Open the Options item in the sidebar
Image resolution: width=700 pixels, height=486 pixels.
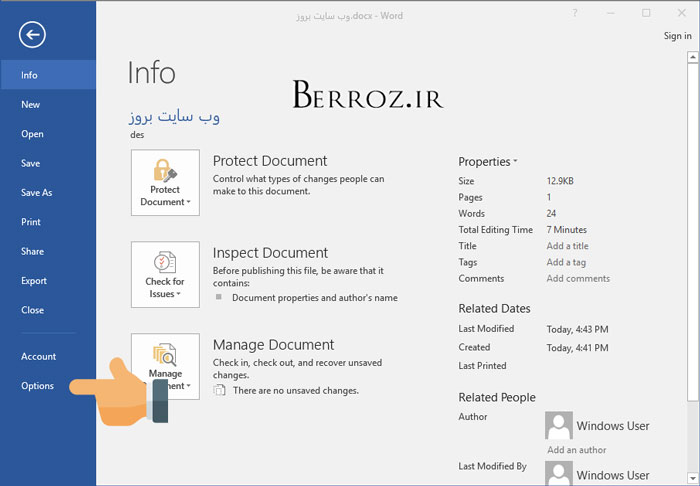tap(38, 386)
